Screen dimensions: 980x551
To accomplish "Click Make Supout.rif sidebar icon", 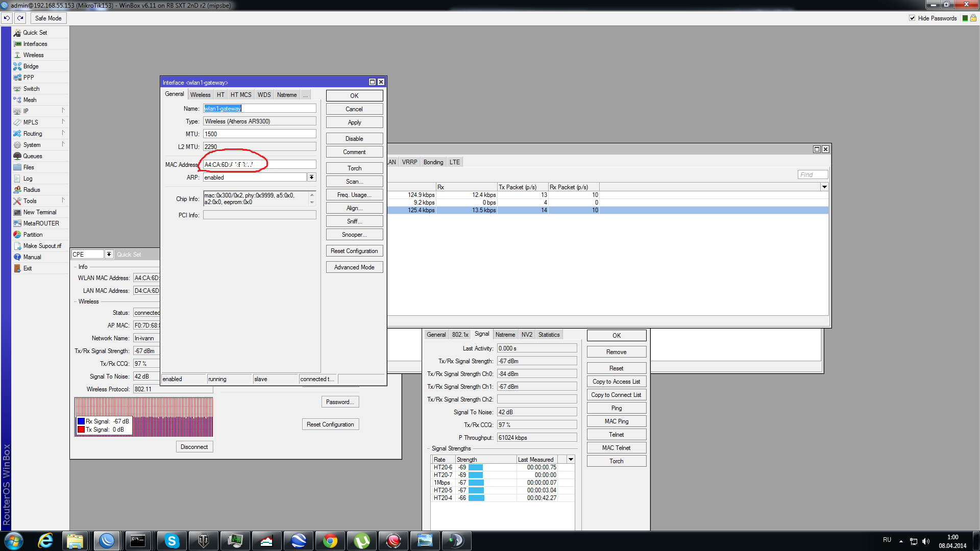I will click(17, 246).
